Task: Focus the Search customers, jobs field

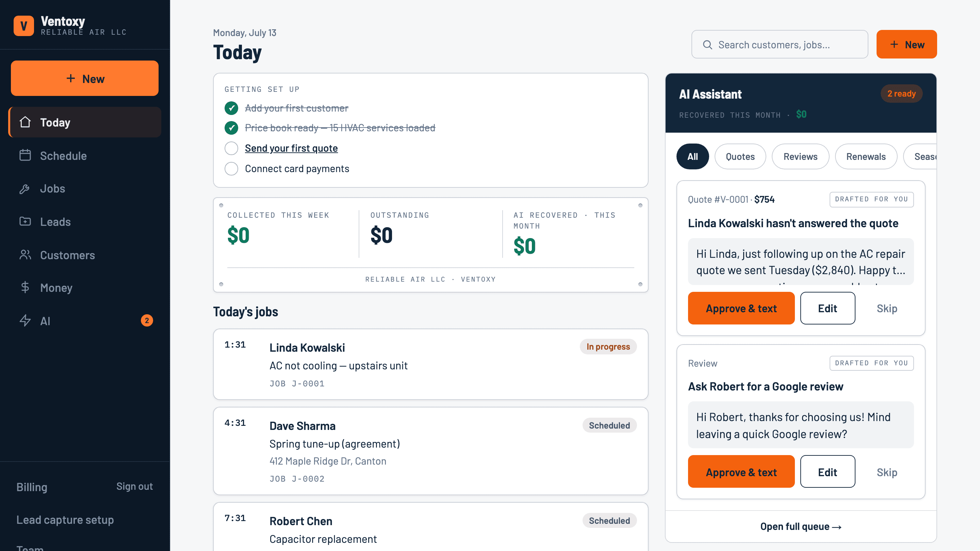Action: (x=780, y=45)
